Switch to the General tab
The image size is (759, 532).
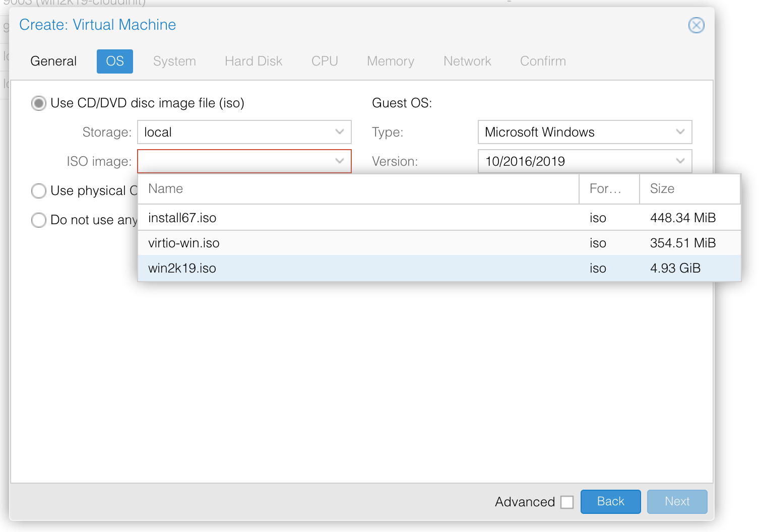click(x=53, y=61)
